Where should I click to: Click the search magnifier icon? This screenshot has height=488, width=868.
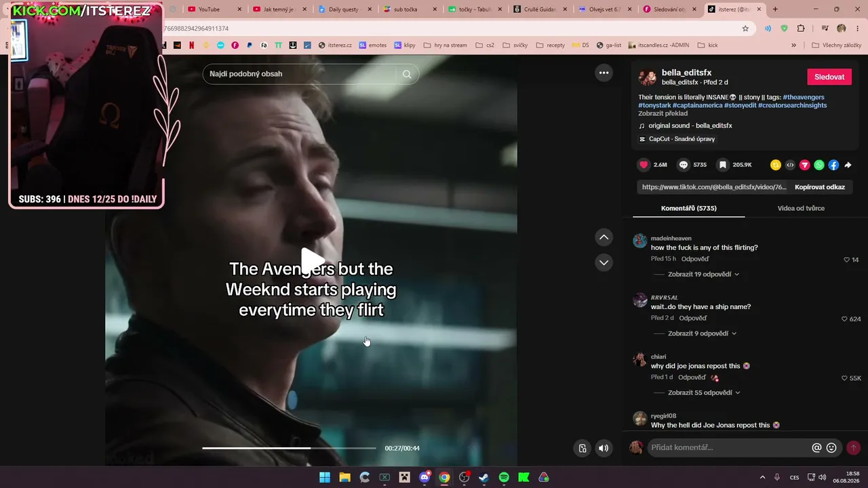click(407, 74)
